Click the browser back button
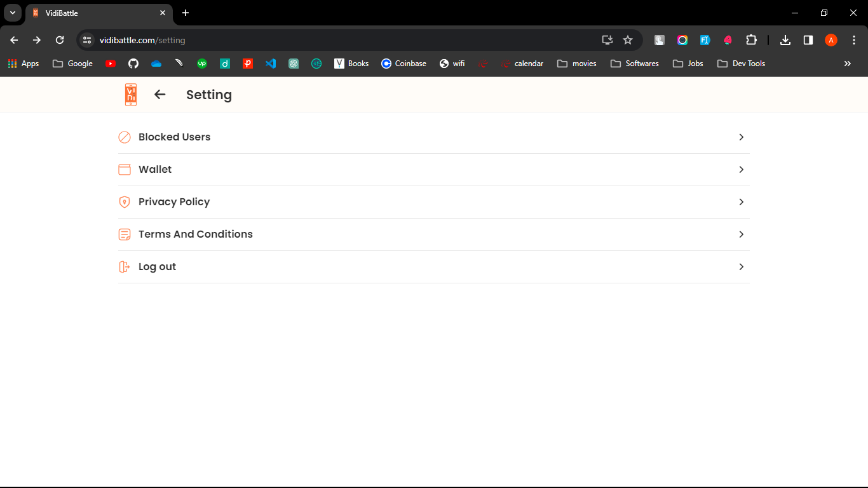868x488 pixels. tap(14, 40)
